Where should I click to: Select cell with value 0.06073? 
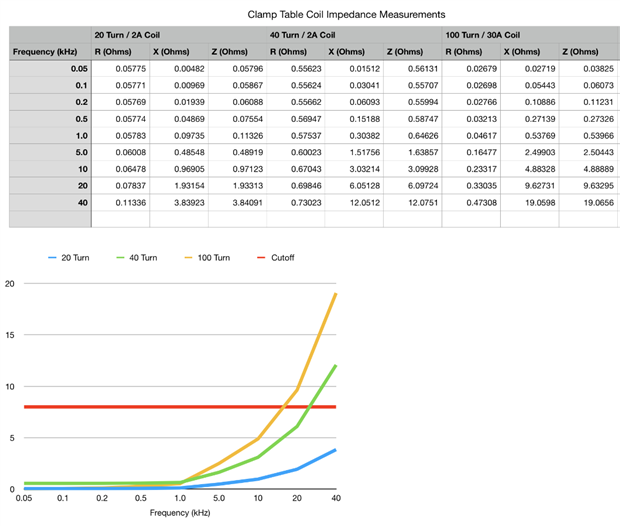(588, 85)
